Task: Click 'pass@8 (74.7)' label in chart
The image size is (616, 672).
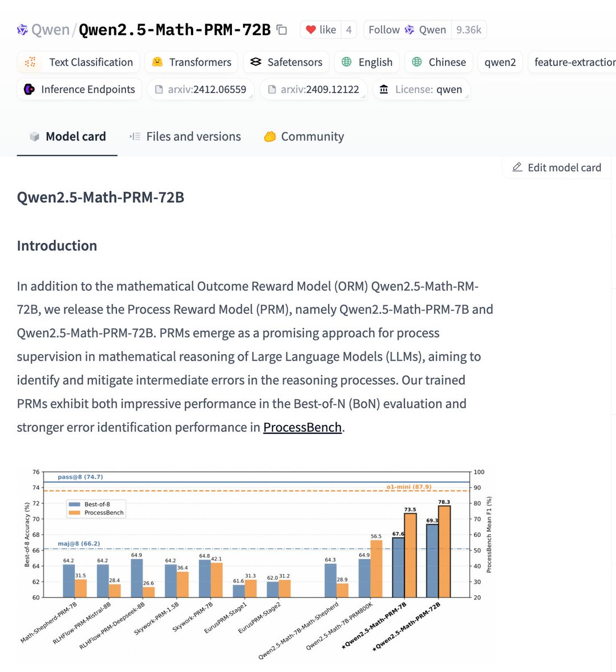Action: click(x=80, y=477)
